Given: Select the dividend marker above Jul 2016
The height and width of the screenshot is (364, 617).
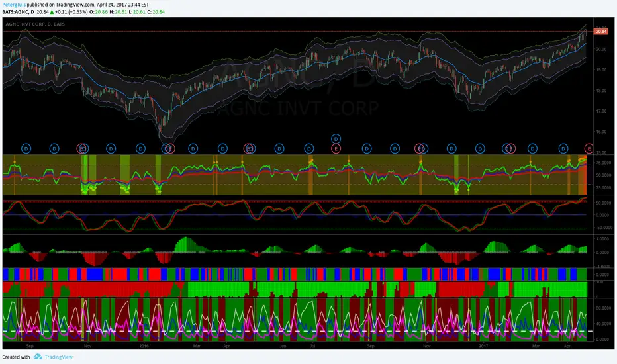Looking at the screenshot, I should point(309,149).
